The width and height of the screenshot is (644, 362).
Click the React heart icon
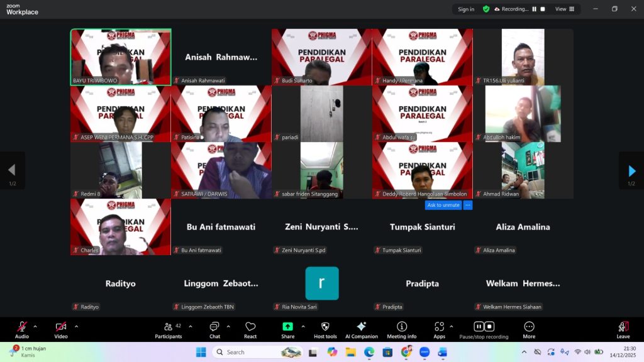pyautogui.click(x=250, y=327)
